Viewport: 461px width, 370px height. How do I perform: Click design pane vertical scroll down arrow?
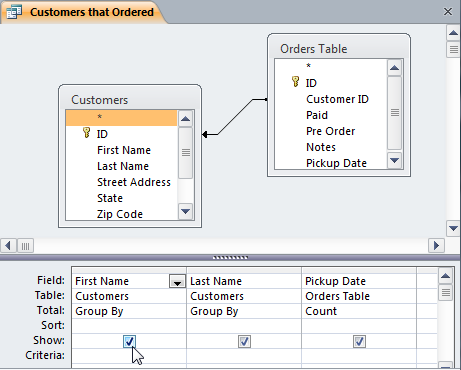click(x=453, y=229)
